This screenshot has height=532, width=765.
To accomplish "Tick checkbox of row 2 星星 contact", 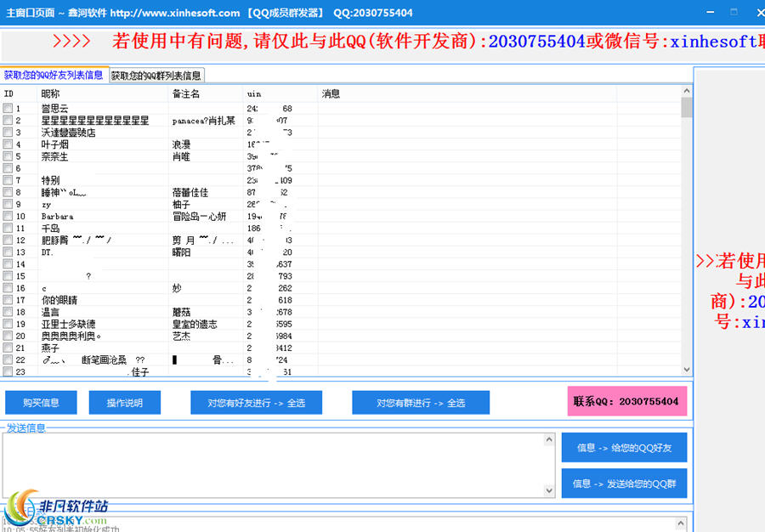I will pyautogui.click(x=8, y=120).
